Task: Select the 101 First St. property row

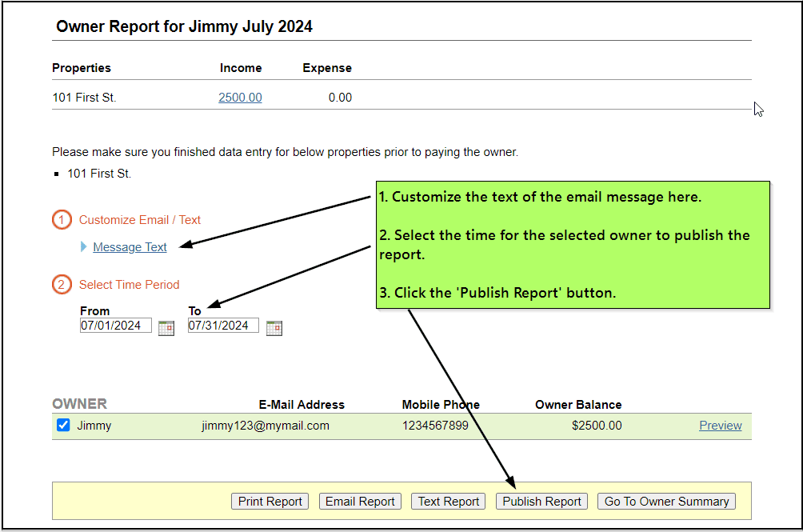Action: click(x=84, y=98)
